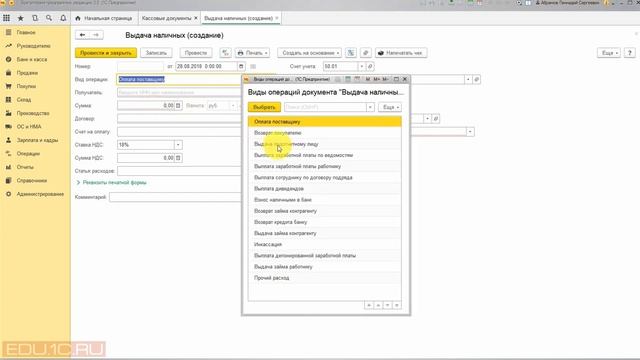Open Администрирование section

pos(40,194)
